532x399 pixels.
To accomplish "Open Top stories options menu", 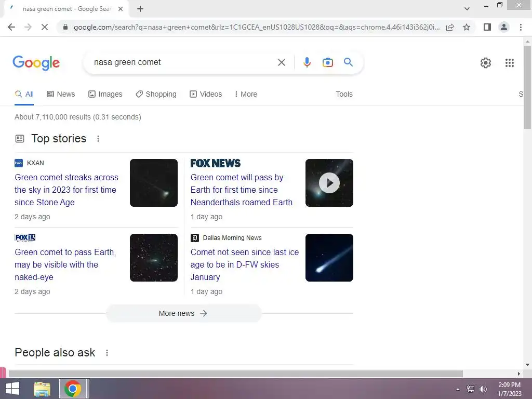I will point(98,139).
